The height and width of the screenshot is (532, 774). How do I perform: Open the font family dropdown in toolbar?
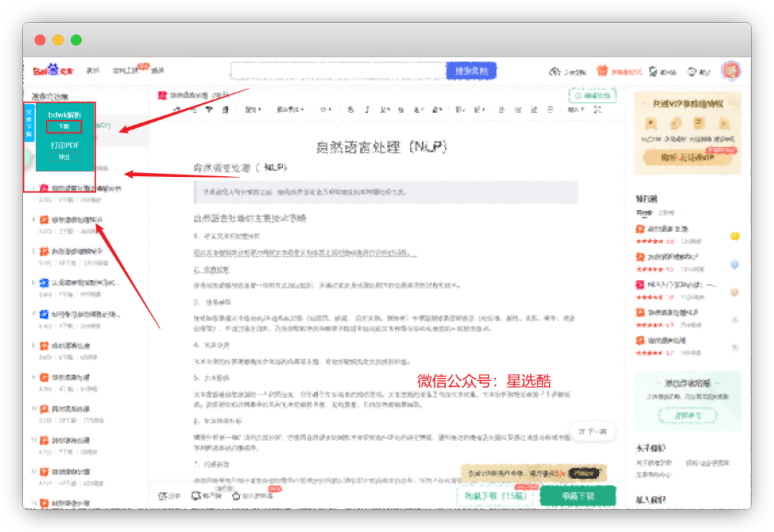click(x=290, y=110)
